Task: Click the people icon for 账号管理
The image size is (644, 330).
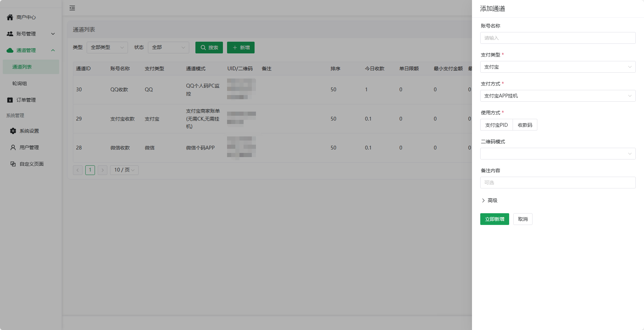Action: [x=10, y=34]
